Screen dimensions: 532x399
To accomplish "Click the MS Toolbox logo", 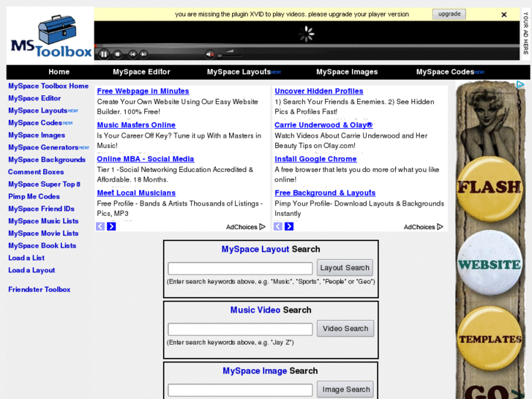I will 51,36.
